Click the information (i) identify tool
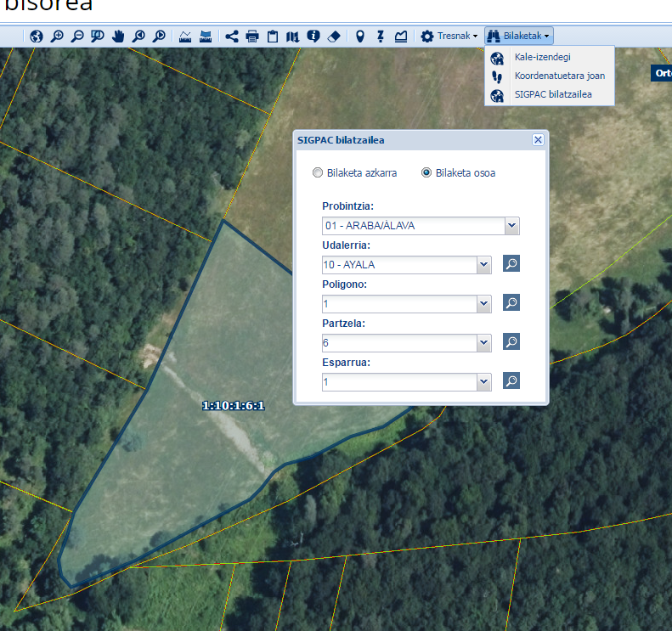Screen dimensions: 672x631 (313, 37)
